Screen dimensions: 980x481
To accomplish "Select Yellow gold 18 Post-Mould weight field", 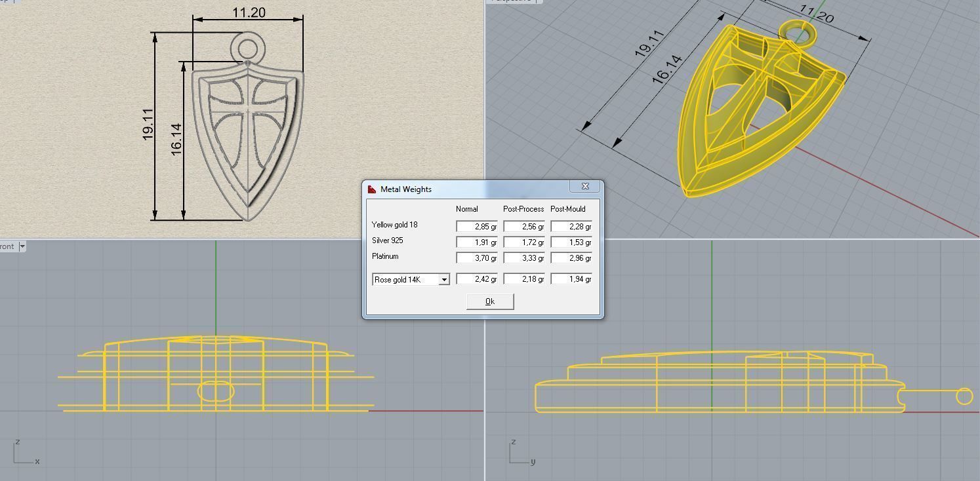I will click(571, 226).
